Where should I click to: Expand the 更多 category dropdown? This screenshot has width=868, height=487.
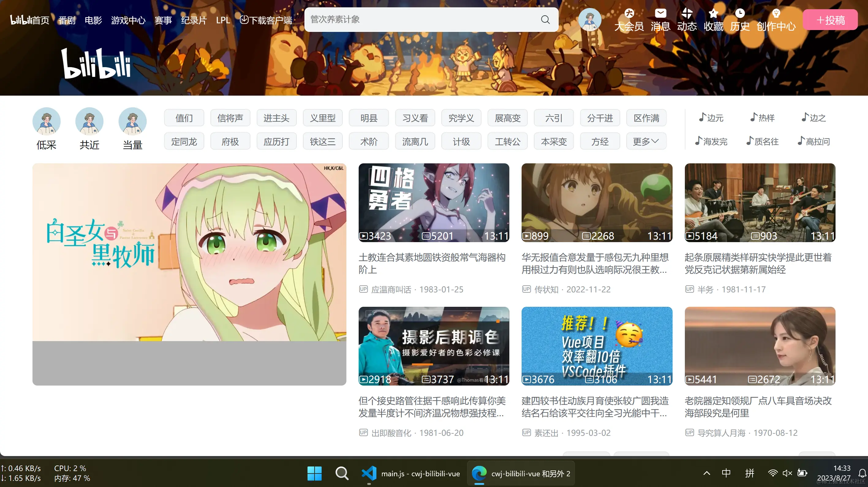(x=645, y=141)
